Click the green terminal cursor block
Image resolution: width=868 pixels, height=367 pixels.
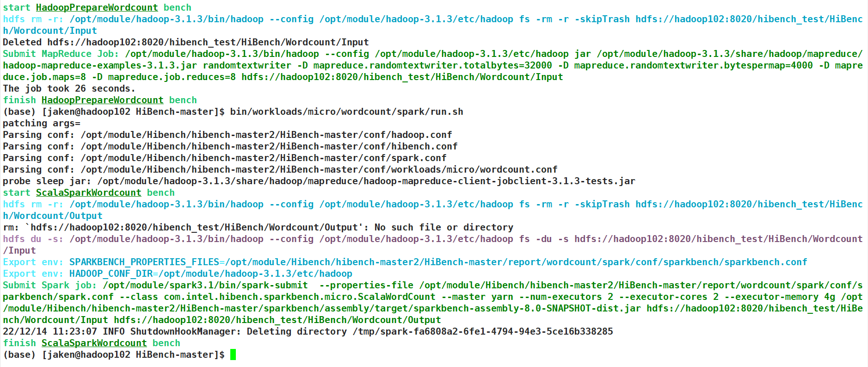point(233,355)
